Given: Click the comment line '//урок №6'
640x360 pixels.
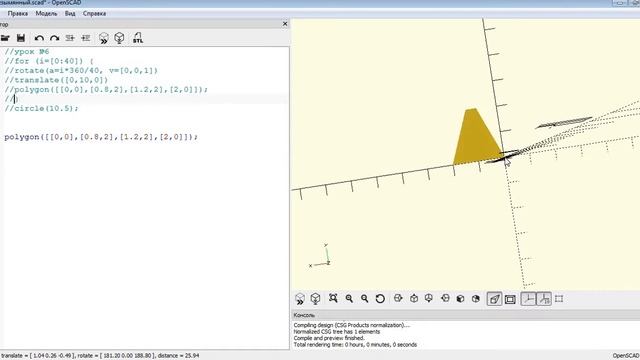Looking at the screenshot, I should pyautogui.click(x=27, y=52).
